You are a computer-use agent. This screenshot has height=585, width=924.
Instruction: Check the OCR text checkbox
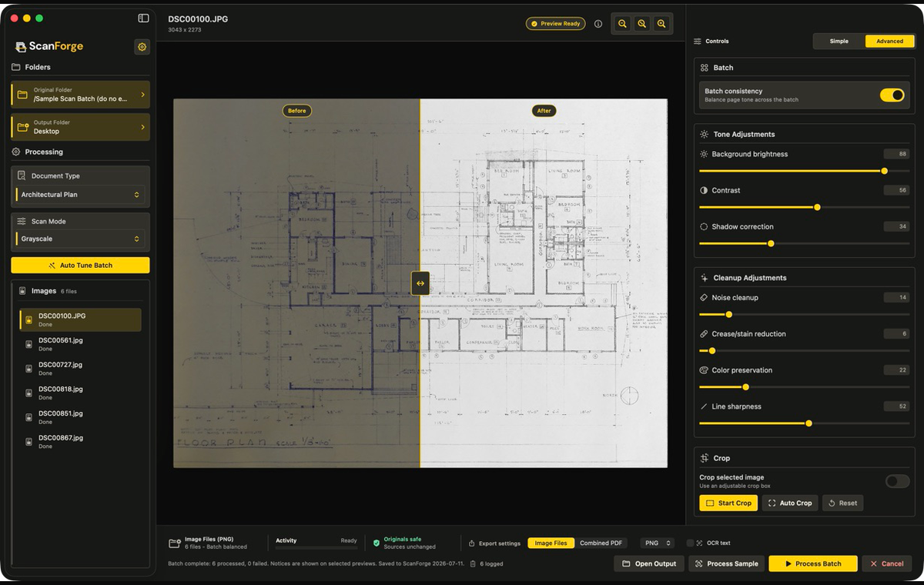(690, 543)
